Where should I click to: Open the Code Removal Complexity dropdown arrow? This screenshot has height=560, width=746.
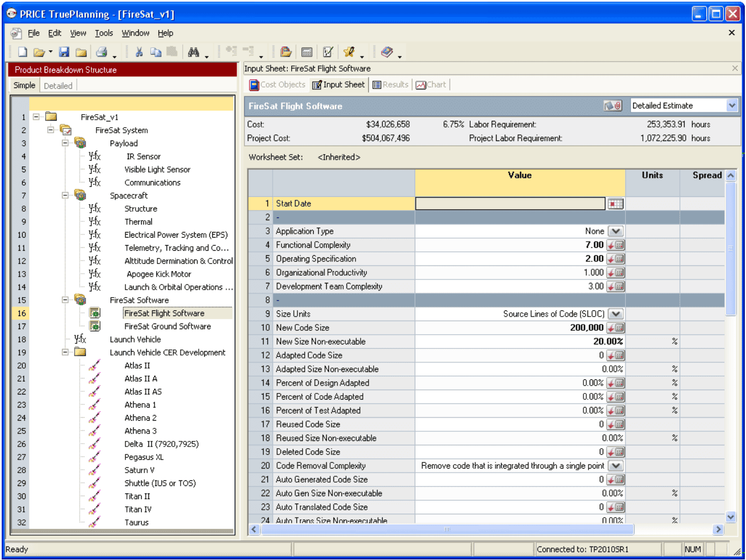coord(616,466)
